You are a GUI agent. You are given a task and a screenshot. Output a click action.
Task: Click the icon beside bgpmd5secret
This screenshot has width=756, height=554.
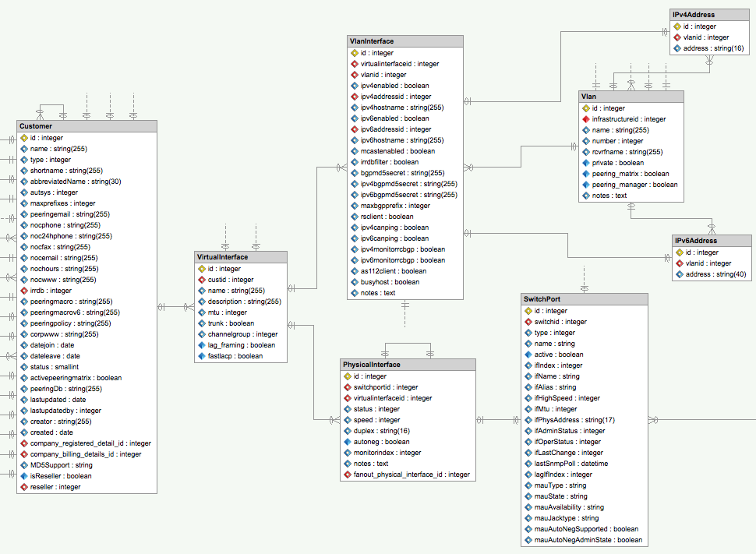(x=355, y=173)
